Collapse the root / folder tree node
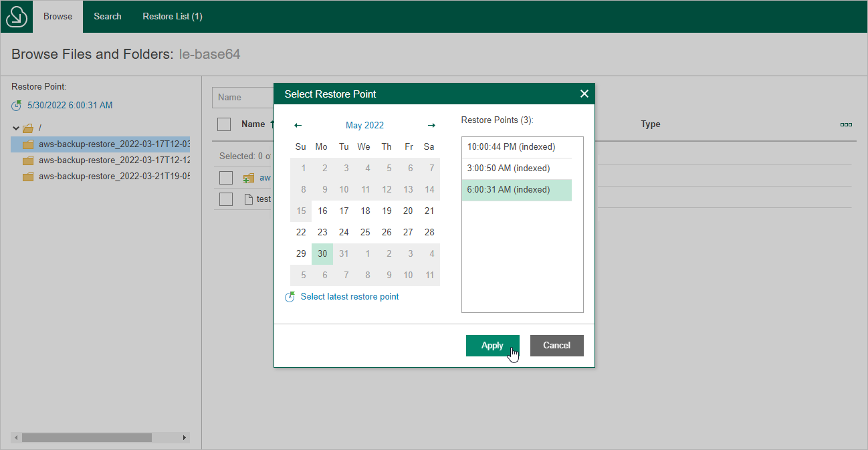 (x=15, y=127)
